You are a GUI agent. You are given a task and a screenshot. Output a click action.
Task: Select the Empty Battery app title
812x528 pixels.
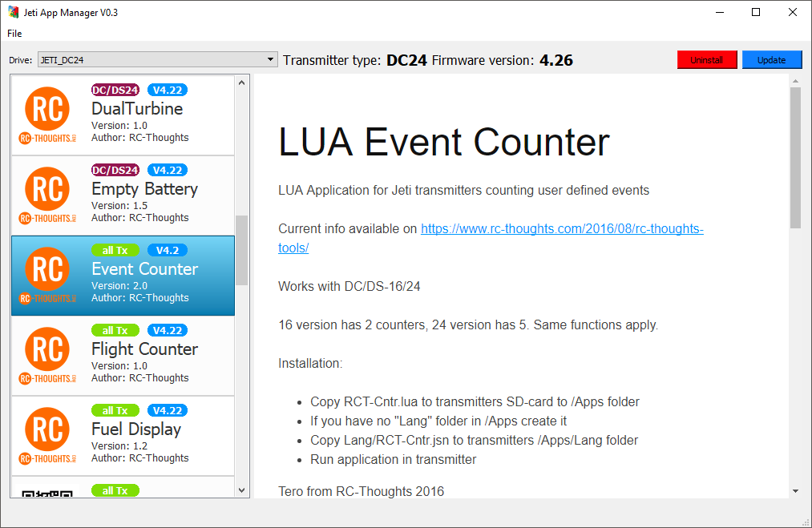click(144, 189)
